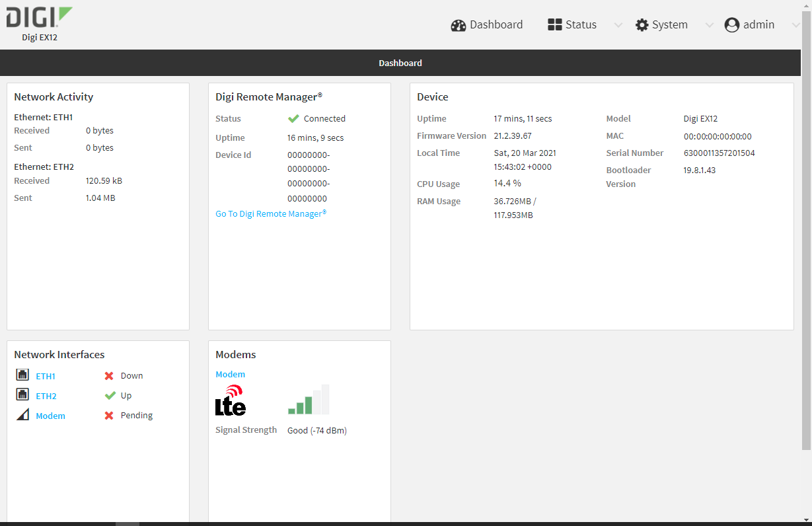Click the Local Time value
This screenshot has height=526, width=812.
525,160
